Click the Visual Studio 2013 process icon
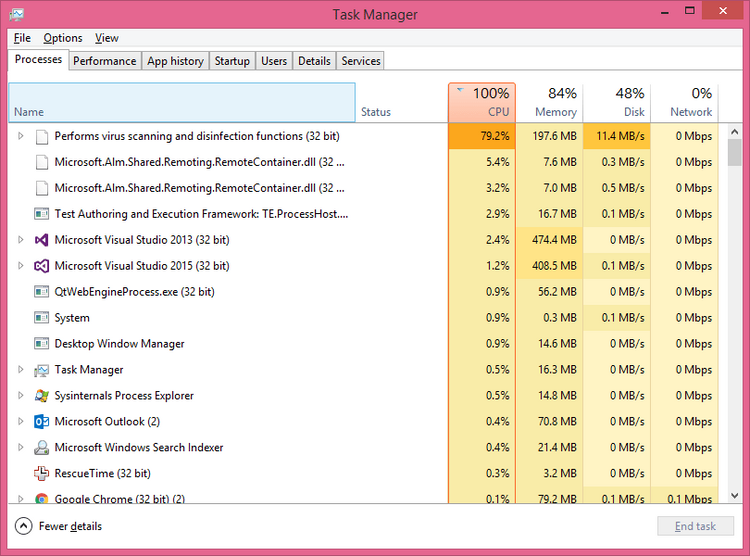The height and width of the screenshot is (556, 750). (x=42, y=240)
